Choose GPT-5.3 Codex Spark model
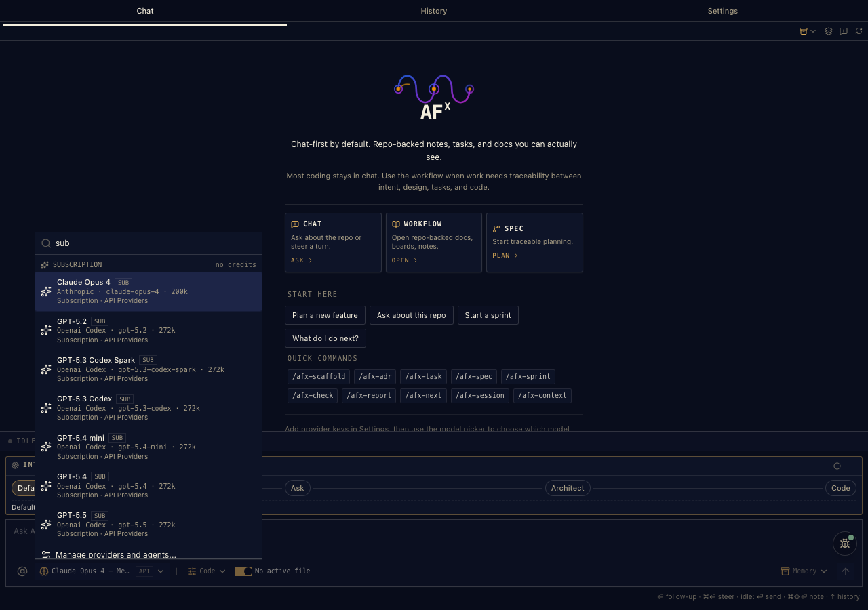Viewport: 868px width, 610px height. (149, 369)
